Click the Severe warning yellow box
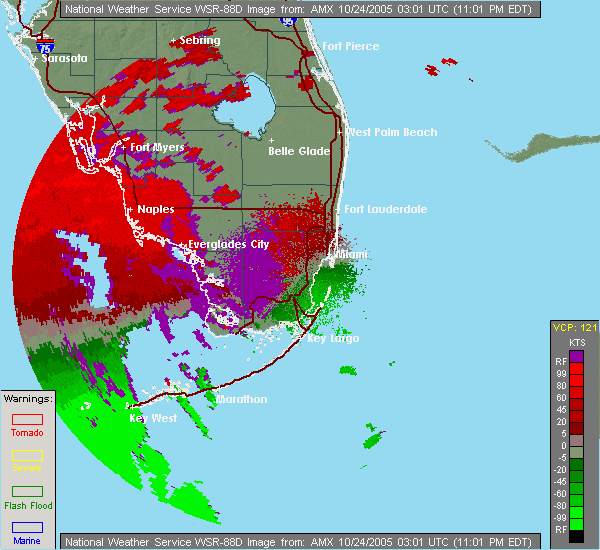 (x=27, y=455)
